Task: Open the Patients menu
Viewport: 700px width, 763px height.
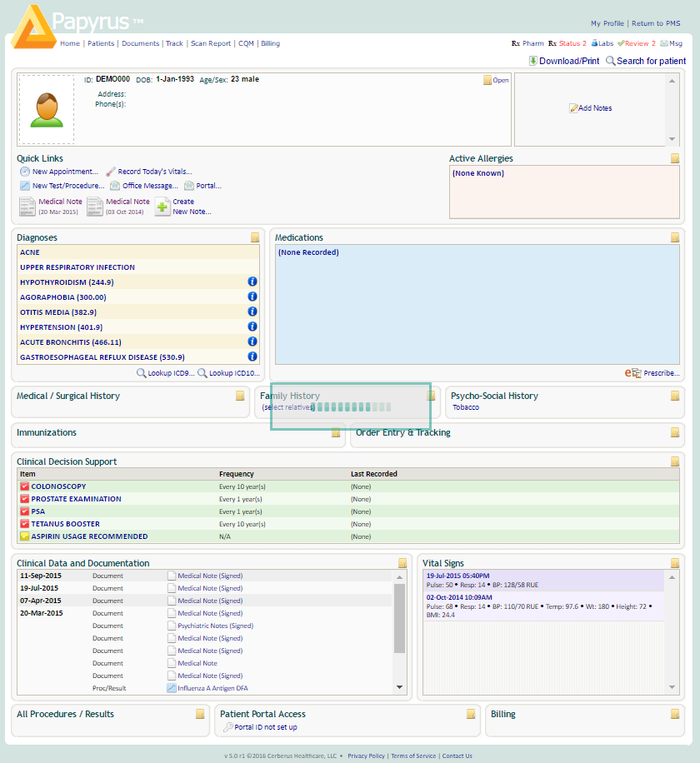Action: tap(101, 43)
